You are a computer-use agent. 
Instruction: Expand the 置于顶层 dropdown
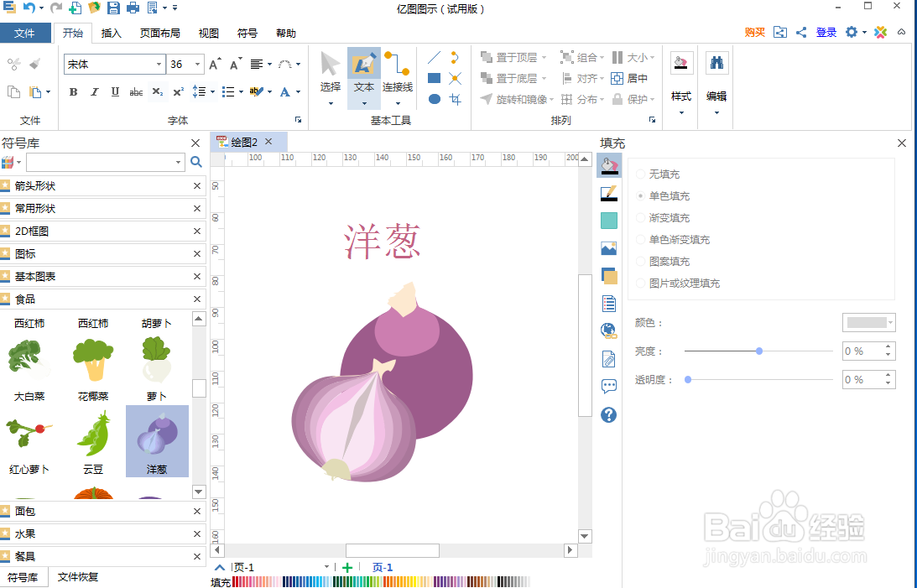(x=544, y=57)
